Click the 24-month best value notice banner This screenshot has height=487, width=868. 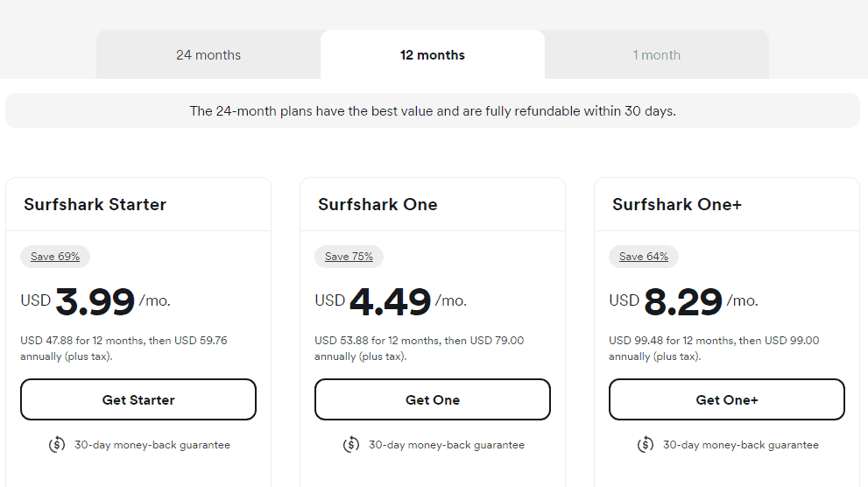click(433, 110)
